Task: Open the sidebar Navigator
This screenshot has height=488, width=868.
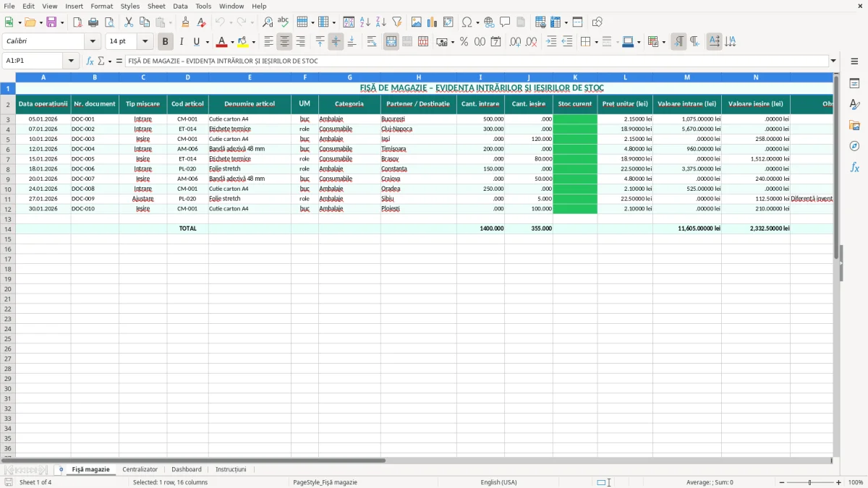Action: click(x=854, y=146)
